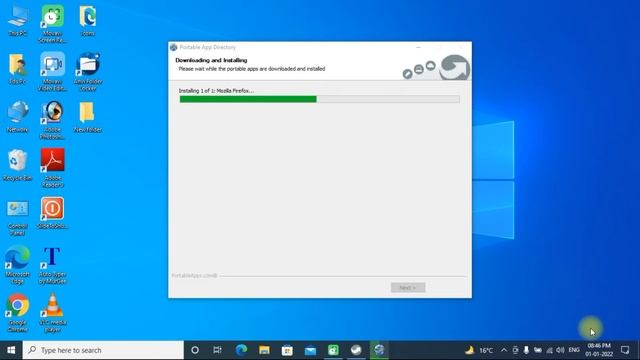Viewport: 640px width, 360px height.
Task: Launch Anvi Folder Locker shortcut
Action: pyautogui.click(x=88, y=71)
